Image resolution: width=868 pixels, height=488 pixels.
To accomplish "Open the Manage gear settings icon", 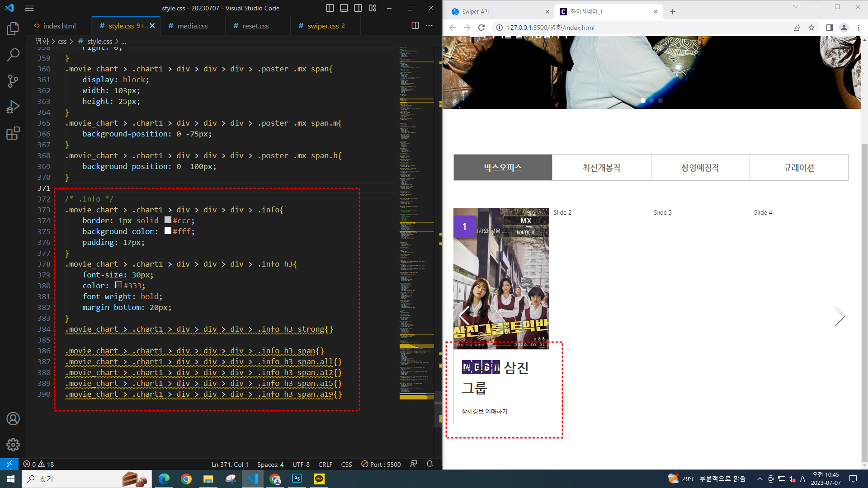I will 13,445.
